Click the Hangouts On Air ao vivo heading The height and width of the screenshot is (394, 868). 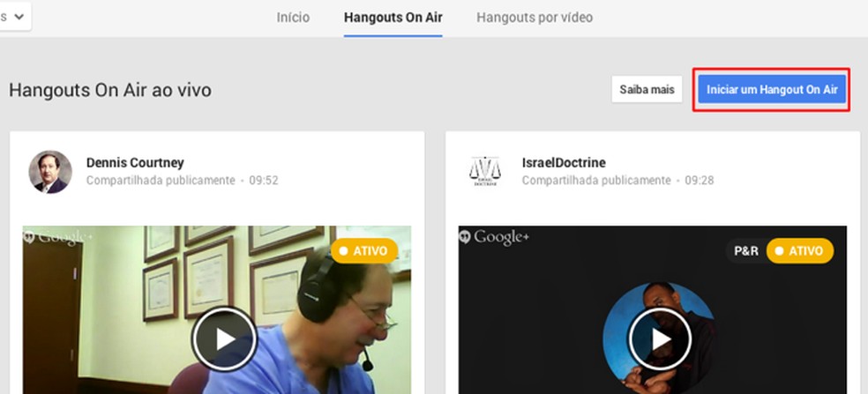110,90
